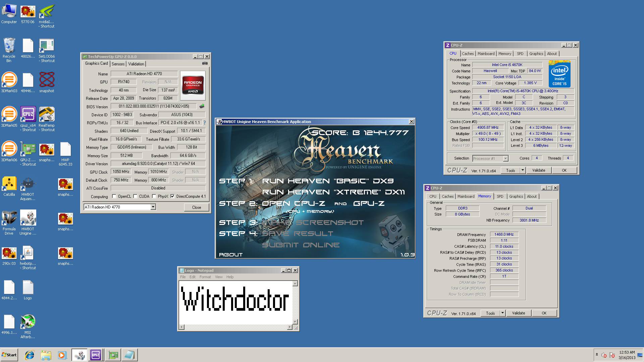Image resolution: width=644 pixels, height=362 pixels.
Task: Switch to Validation tab in GPU-Z
Action: coord(136,64)
